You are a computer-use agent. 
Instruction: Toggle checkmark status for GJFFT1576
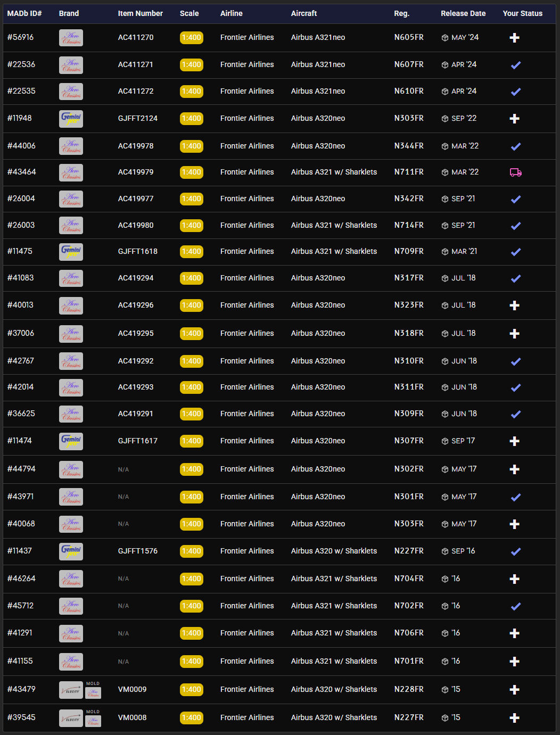click(515, 551)
